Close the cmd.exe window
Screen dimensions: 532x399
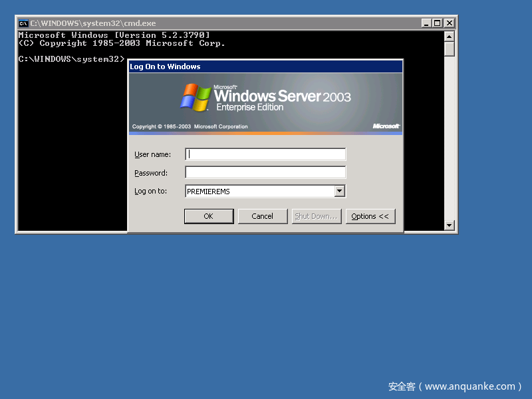tap(450, 23)
